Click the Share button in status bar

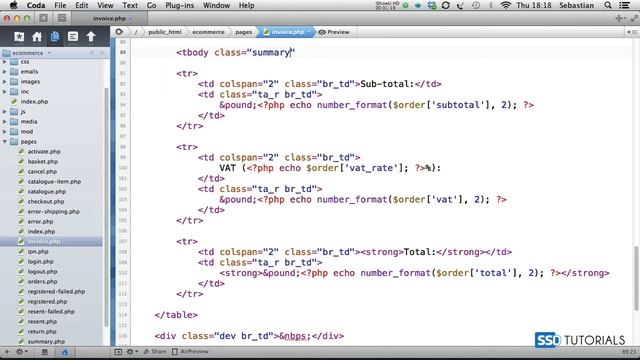coord(155,351)
